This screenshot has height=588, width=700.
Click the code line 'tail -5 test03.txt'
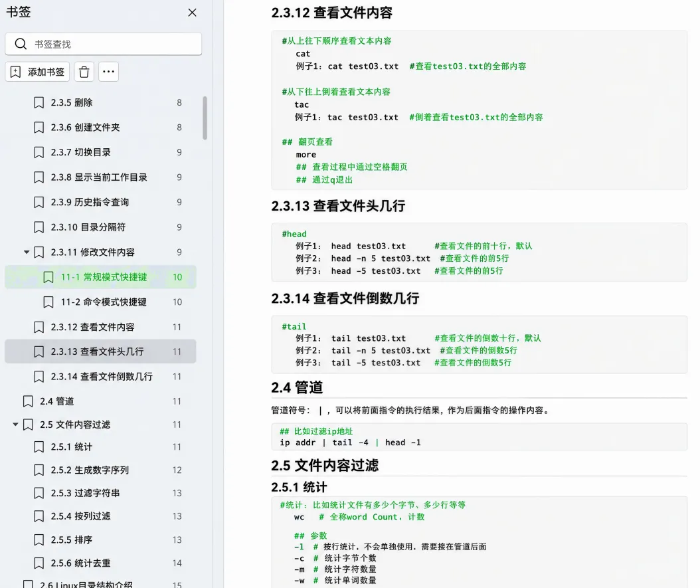[376, 363]
